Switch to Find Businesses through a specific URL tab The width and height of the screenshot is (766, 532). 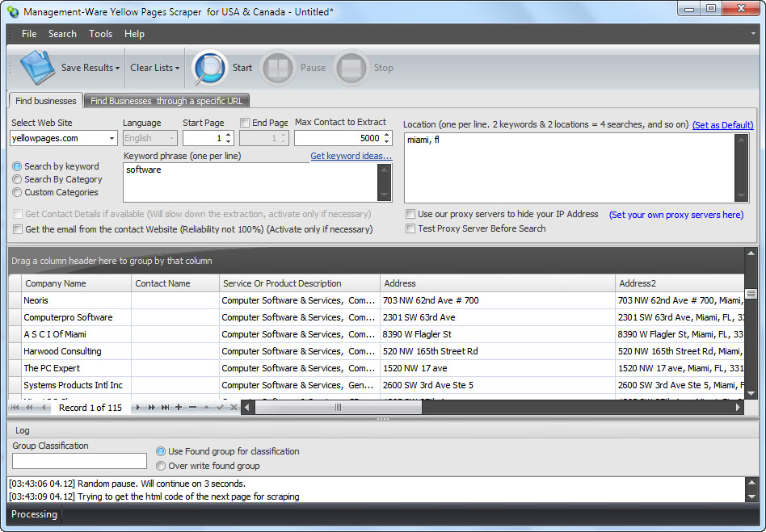click(166, 101)
